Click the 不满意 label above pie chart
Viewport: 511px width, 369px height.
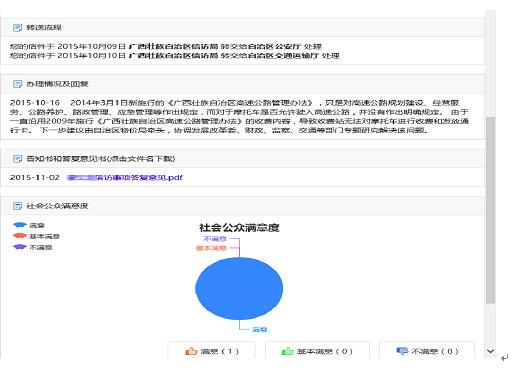[x=215, y=239]
